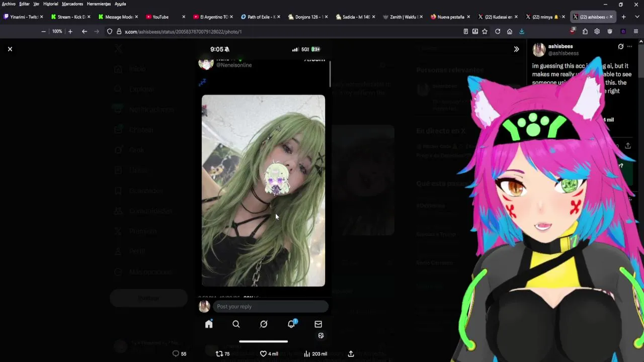Switch to the Yinarimi Twitch tab

click(23, 17)
